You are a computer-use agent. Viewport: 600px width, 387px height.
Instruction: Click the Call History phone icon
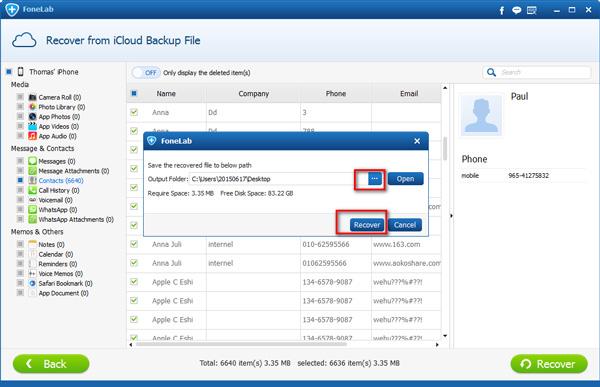pyautogui.click(x=33, y=190)
